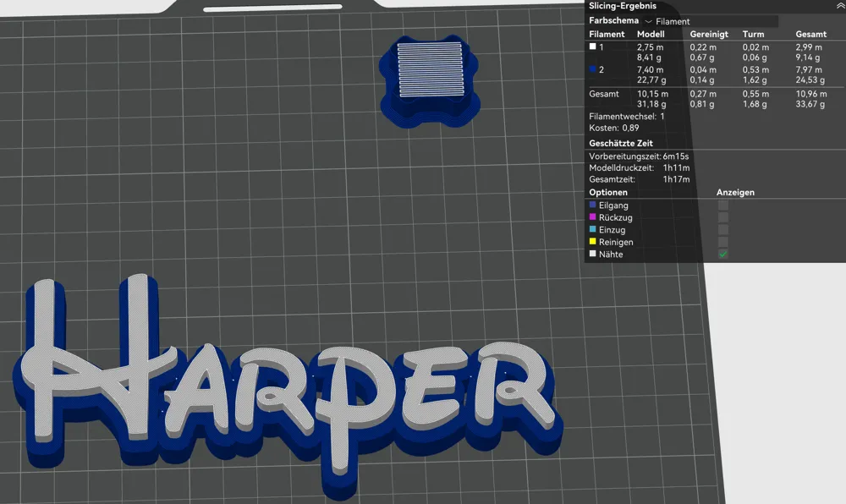846x504 pixels.
Task: Click the Gesamt column header
Action: (x=811, y=34)
